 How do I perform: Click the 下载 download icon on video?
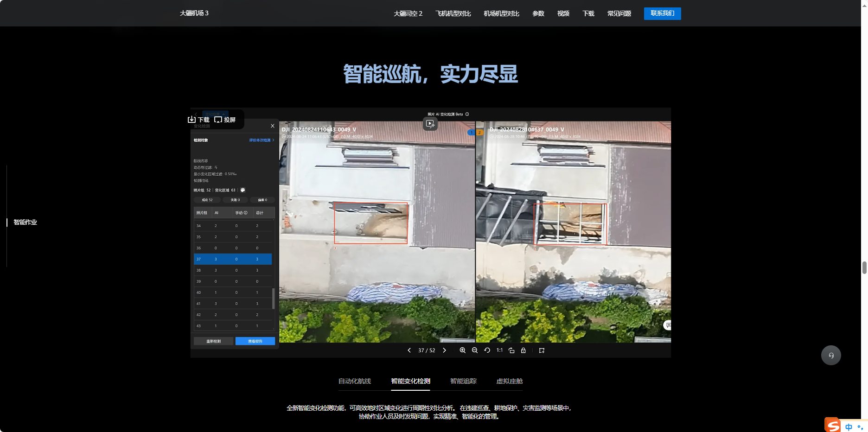pos(198,120)
